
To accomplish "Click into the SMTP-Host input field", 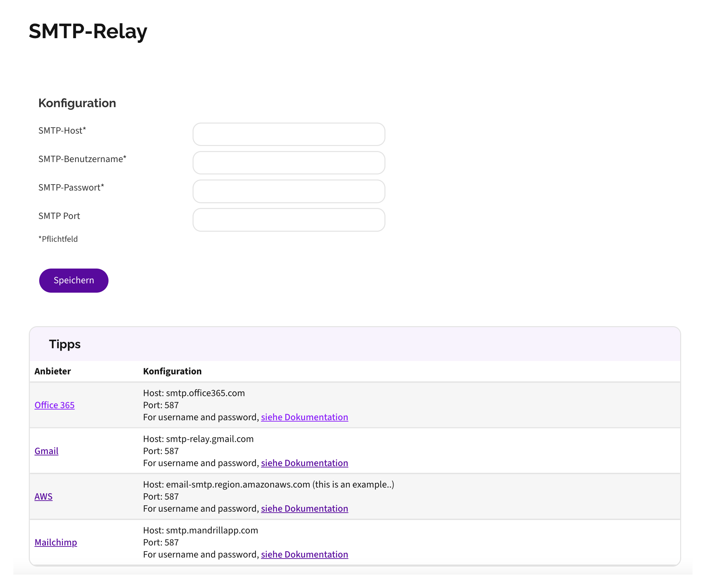I will coord(289,135).
